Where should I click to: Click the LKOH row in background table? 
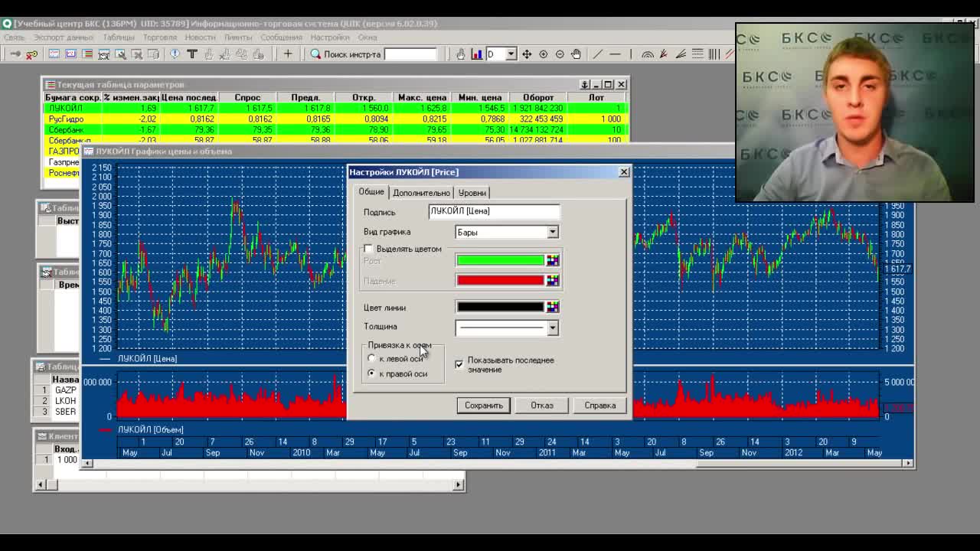65,401
